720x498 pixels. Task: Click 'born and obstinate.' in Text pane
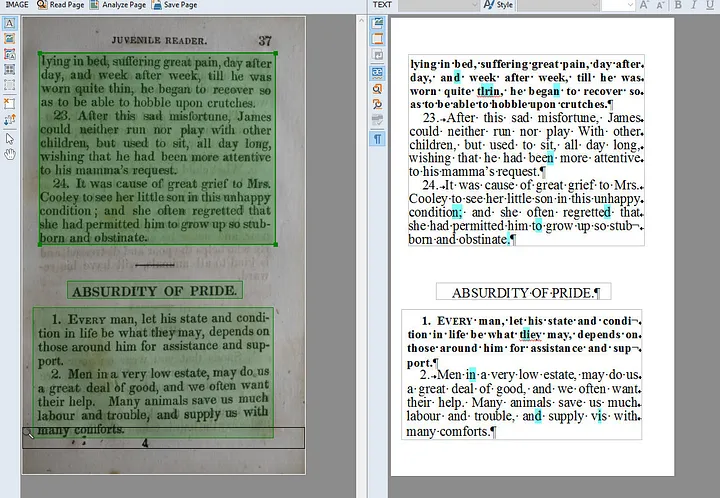[459, 240]
